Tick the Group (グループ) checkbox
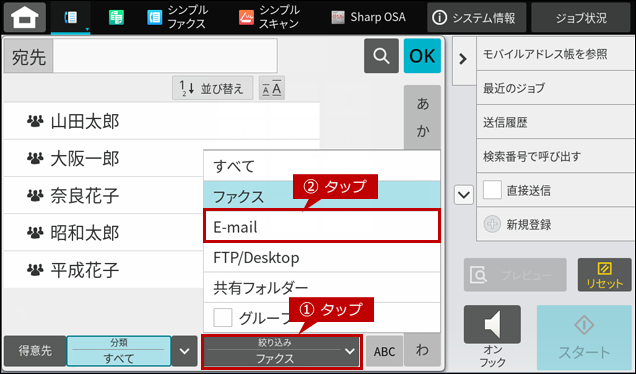Image resolution: width=636 pixels, height=374 pixels. click(x=223, y=318)
